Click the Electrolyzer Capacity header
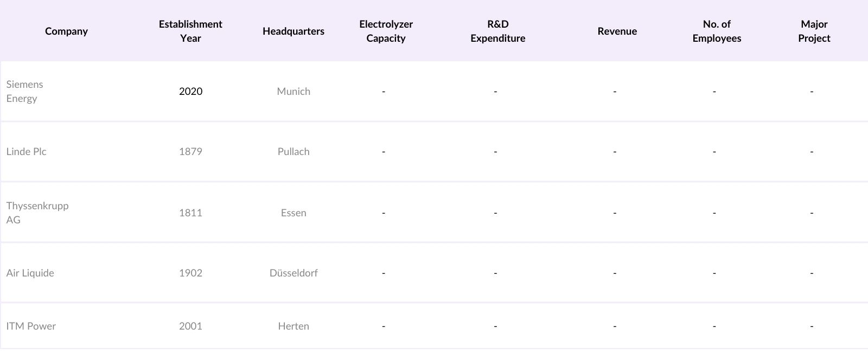Screen dimensions: 868x354 tap(386, 31)
